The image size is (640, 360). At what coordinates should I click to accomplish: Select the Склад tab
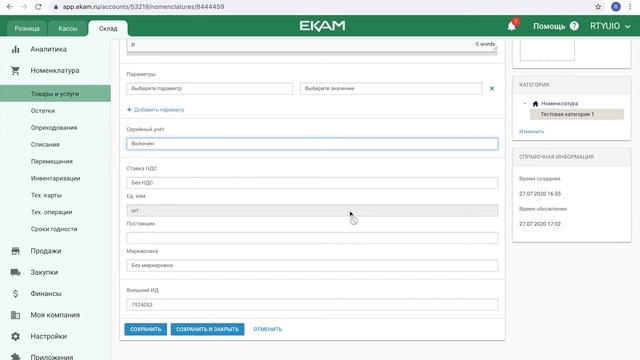click(x=108, y=28)
